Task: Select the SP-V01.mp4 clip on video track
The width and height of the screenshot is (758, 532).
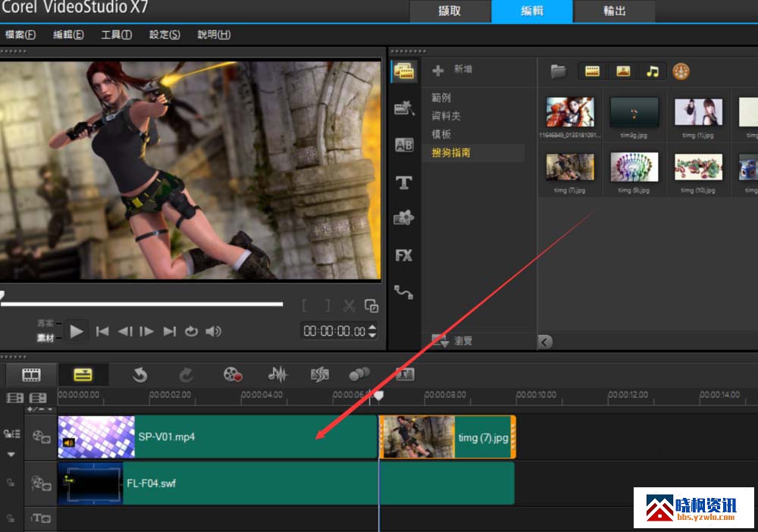Action: pos(218,437)
